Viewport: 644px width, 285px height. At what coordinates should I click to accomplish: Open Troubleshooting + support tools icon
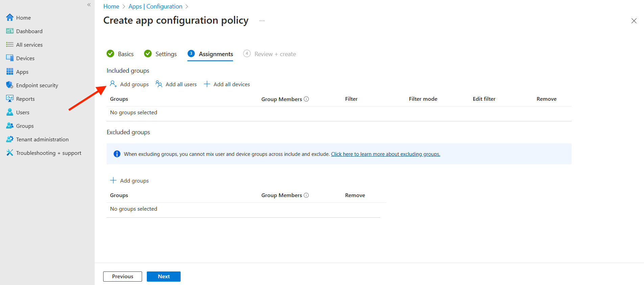click(10, 153)
